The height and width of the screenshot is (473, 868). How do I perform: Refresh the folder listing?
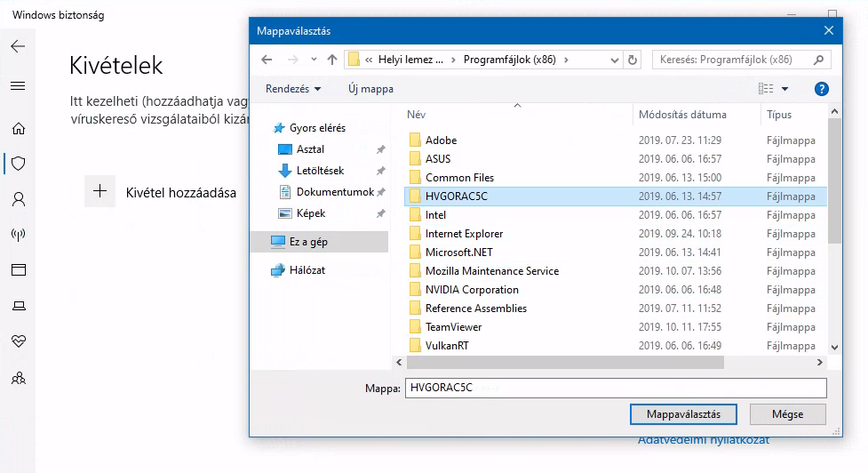pos(633,60)
